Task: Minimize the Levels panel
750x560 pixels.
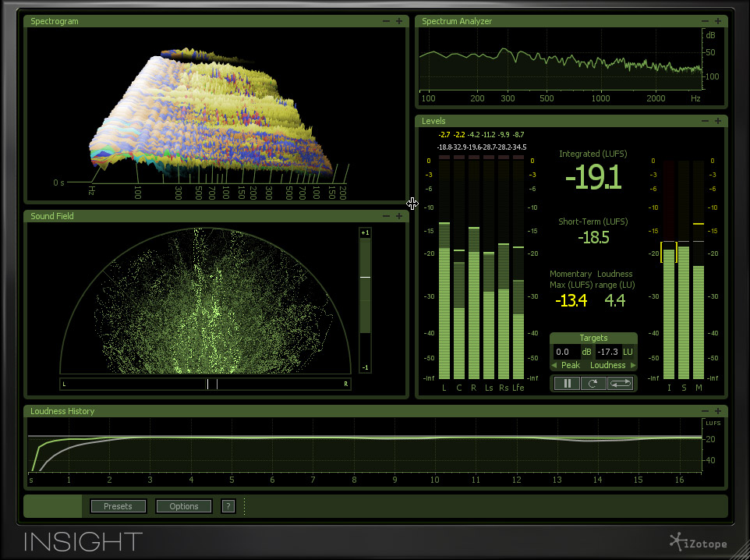Action: [706, 121]
